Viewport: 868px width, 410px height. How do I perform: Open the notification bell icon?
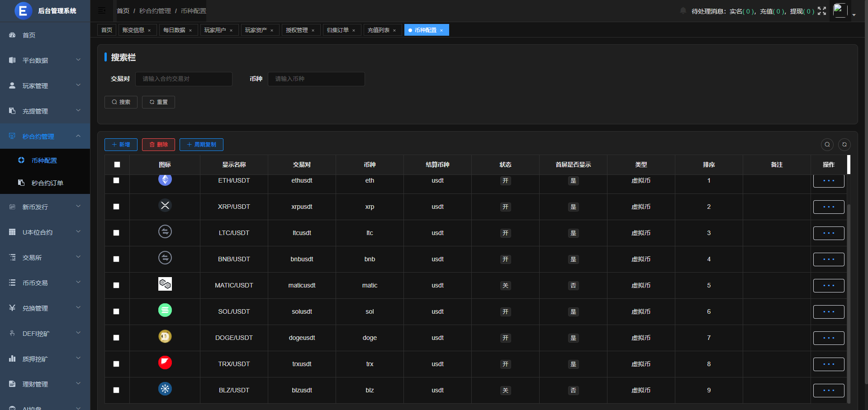(683, 11)
